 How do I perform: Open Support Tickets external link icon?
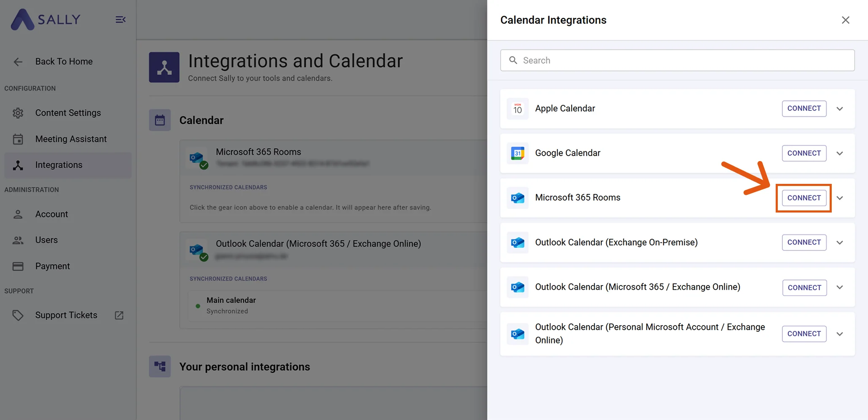pyautogui.click(x=119, y=315)
